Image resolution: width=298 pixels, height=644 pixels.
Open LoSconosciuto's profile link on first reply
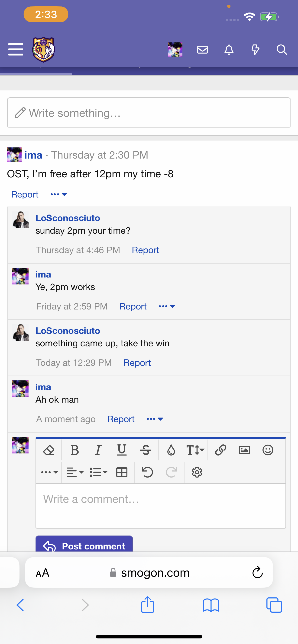(x=68, y=218)
